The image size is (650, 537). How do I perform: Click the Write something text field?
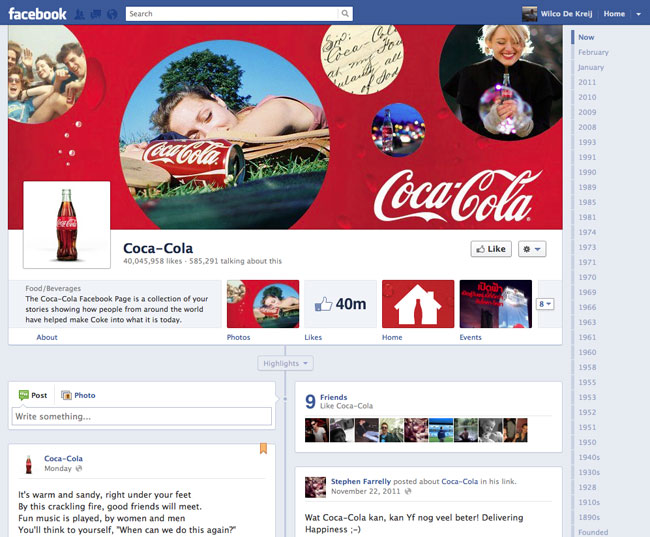141,416
